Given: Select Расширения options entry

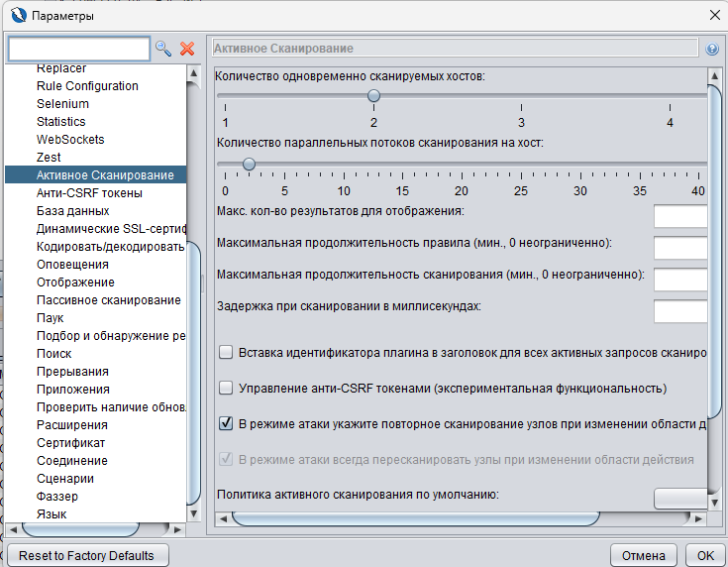Looking at the screenshot, I should pyautogui.click(x=72, y=425).
